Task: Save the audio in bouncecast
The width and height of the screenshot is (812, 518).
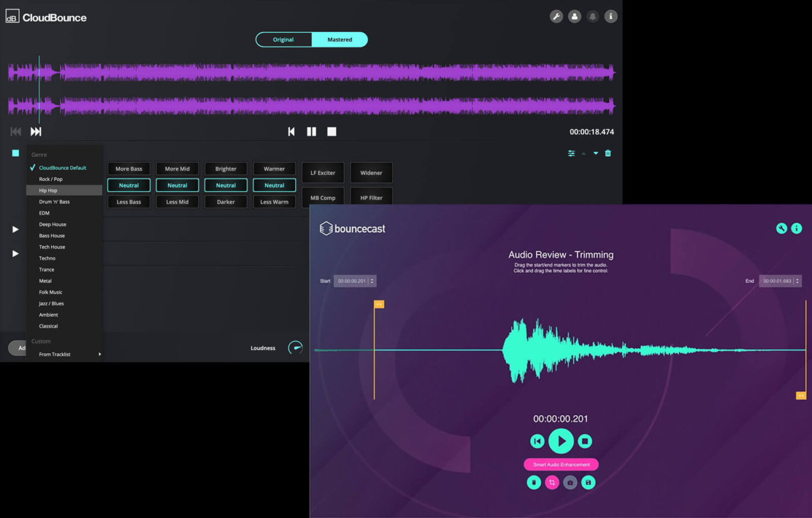Action: [588, 482]
